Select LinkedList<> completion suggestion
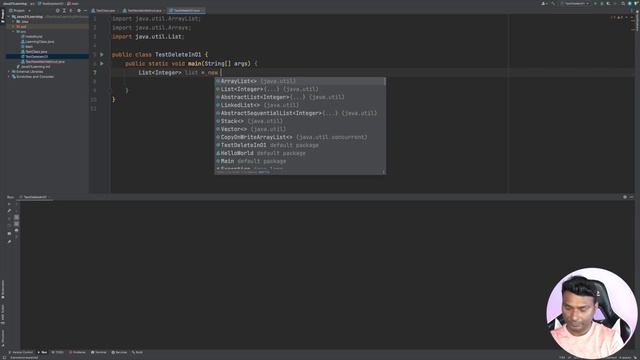The width and height of the screenshot is (640, 360). [x=300, y=105]
